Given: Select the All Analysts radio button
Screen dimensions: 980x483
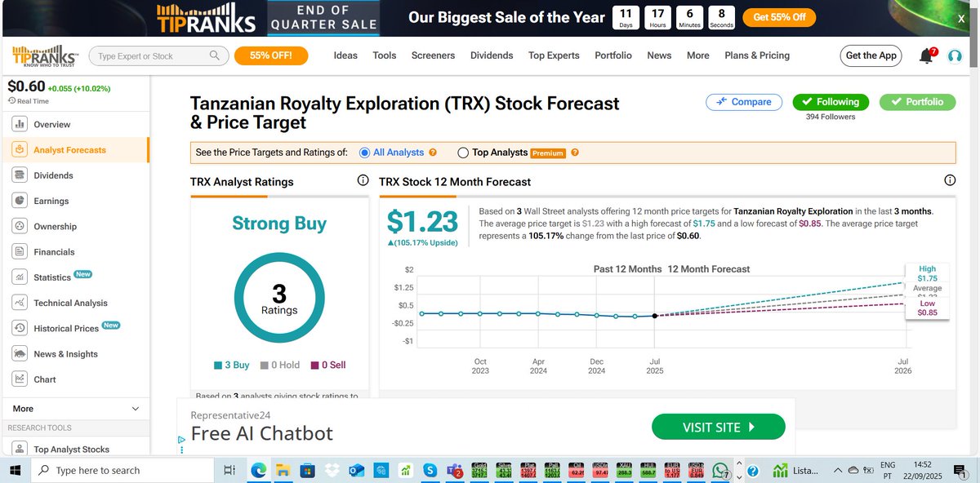Looking at the screenshot, I should pos(364,153).
